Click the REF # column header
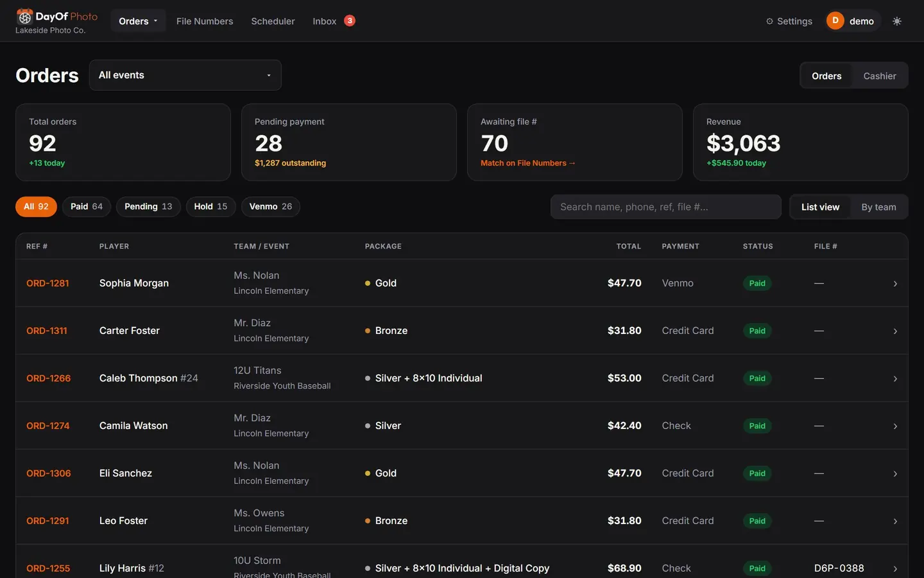924x578 pixels. point(37,247)
